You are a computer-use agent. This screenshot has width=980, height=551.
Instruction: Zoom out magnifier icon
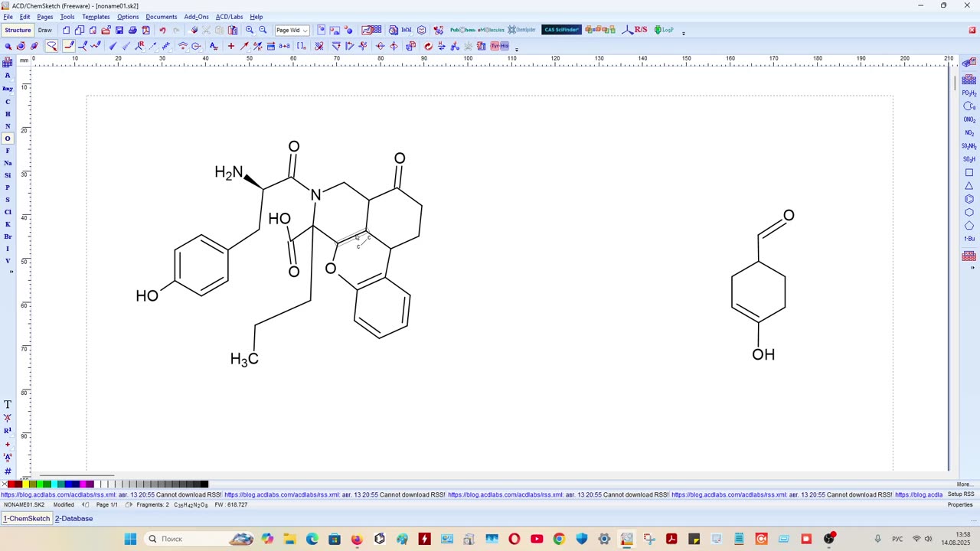[x=263, y=30]
